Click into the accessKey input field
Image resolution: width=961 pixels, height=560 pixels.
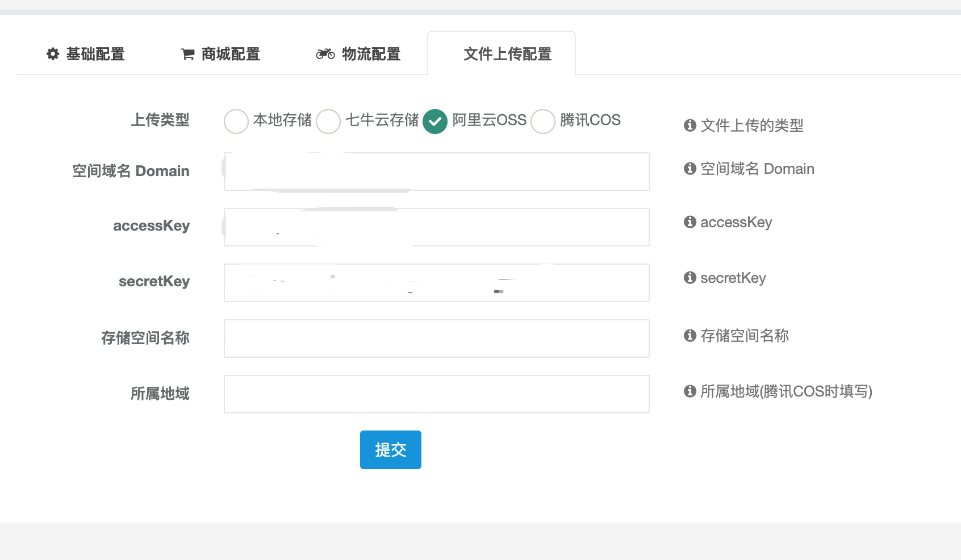click(436, 227)
